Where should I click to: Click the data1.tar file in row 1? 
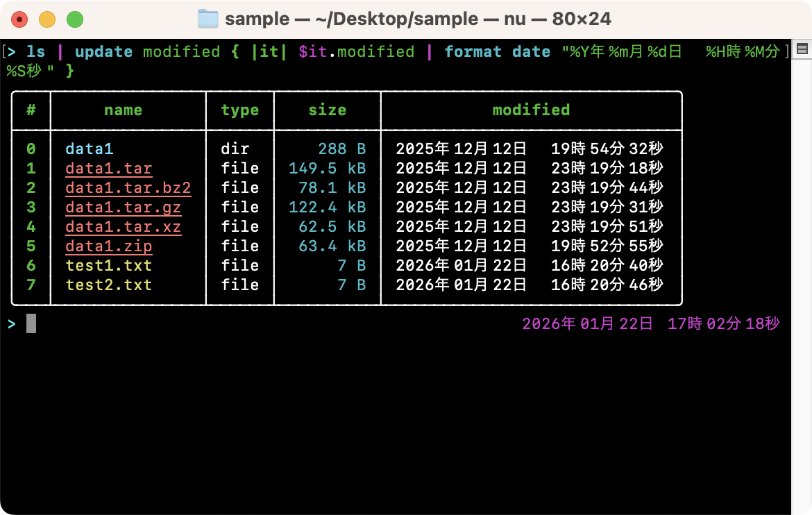(x=108, y=169)
